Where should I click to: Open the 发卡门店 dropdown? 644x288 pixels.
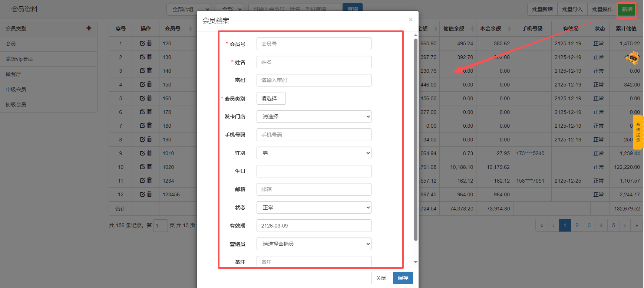314,117
